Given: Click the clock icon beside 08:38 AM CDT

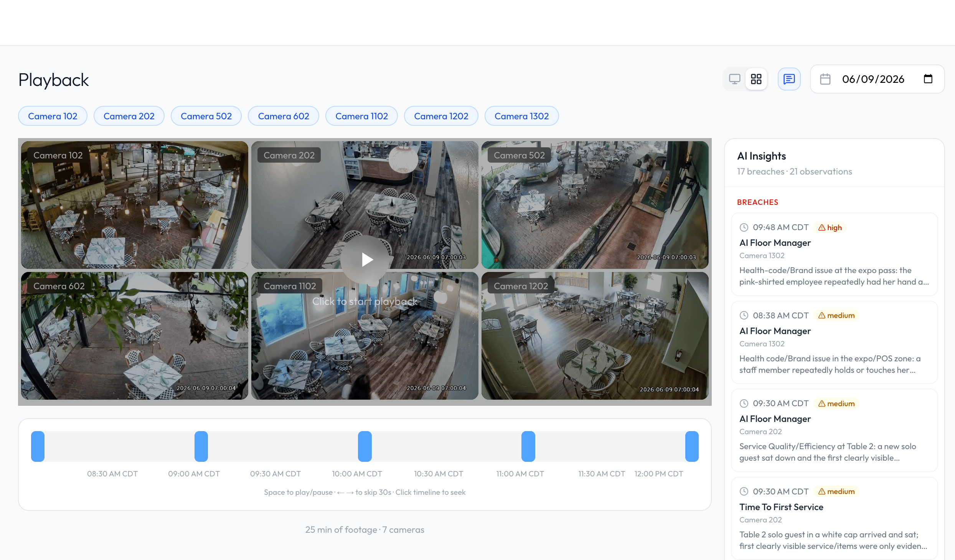Looking at the screenshot, I should click(x=744, y=315).
